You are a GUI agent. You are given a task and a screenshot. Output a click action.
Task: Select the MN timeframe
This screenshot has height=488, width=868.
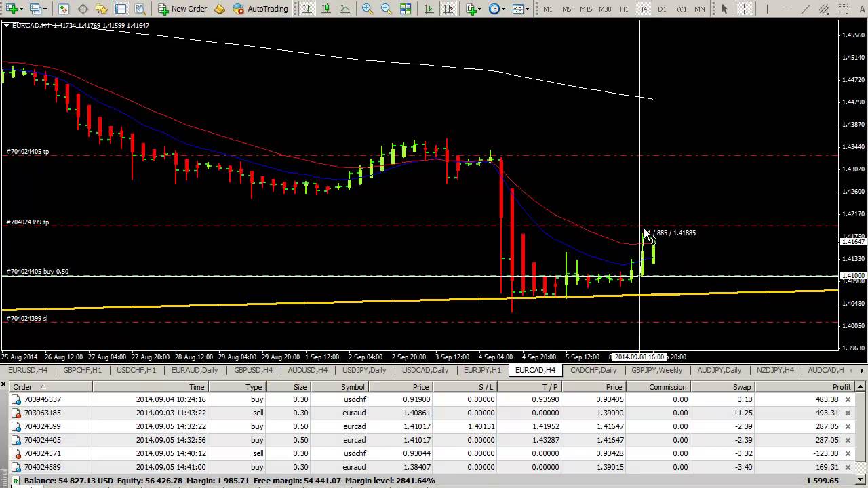pos(700,9)
